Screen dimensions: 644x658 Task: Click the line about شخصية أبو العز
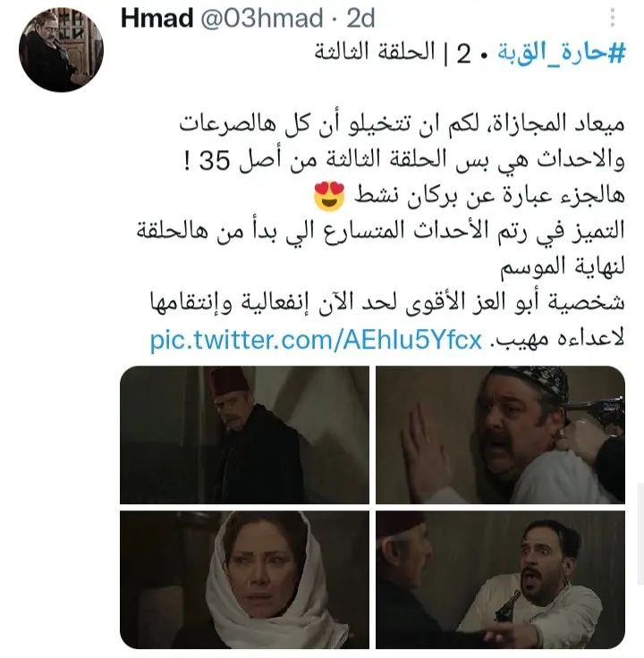388,303
